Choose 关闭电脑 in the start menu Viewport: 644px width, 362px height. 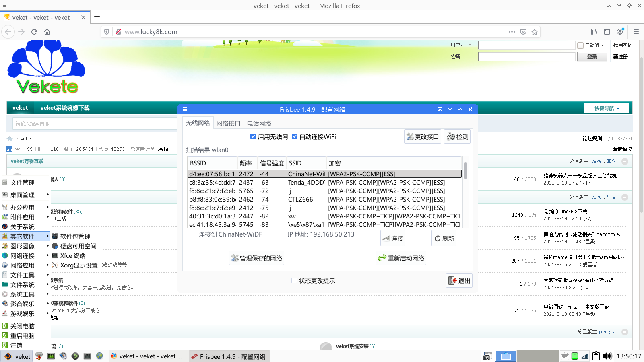tap(22, 326)
